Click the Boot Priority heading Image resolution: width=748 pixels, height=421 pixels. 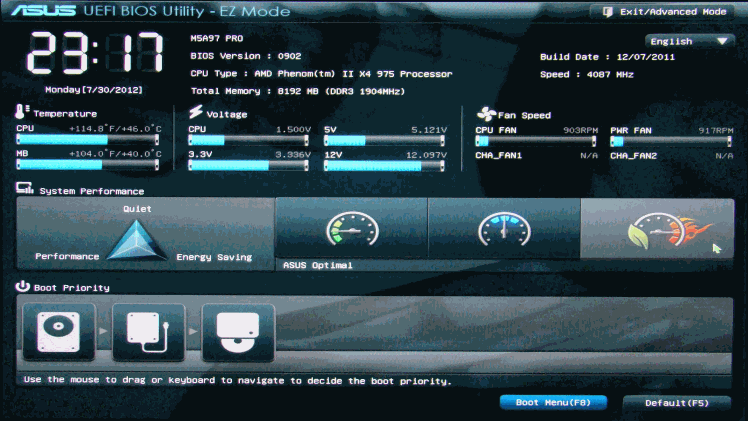pyautogui.click(x=72, y=288)
